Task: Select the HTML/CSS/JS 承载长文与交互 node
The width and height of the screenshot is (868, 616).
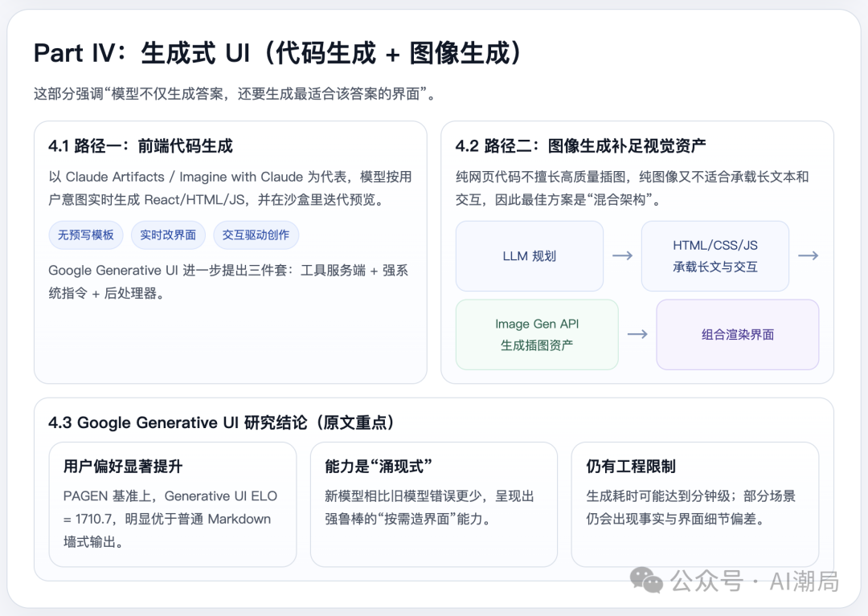Action: [x=715, y=255]
